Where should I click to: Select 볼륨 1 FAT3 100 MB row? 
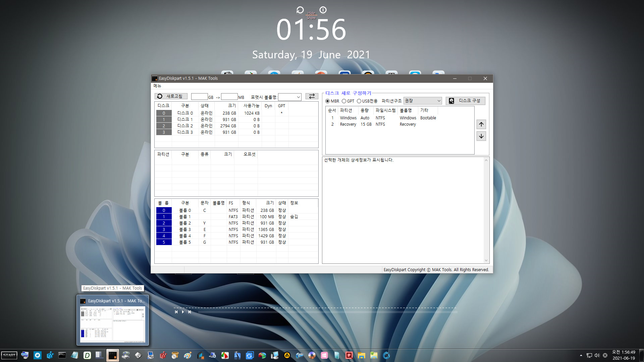coord(236,217)
